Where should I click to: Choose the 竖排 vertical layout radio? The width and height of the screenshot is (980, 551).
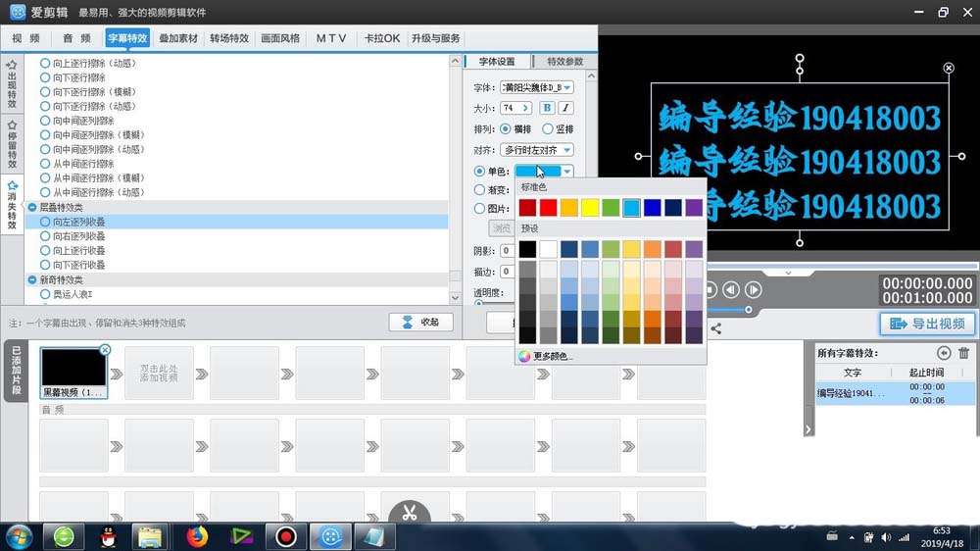[548, 128]
